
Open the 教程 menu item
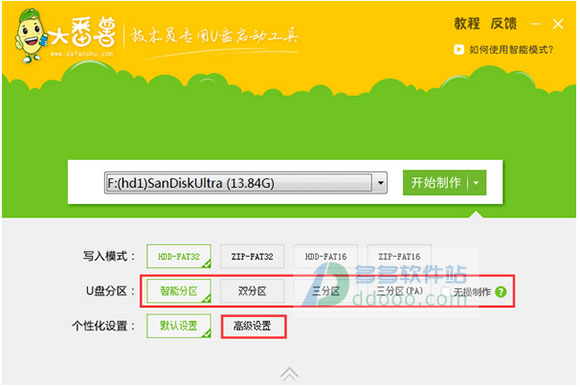pyautogui.click(x=467, y=24)
